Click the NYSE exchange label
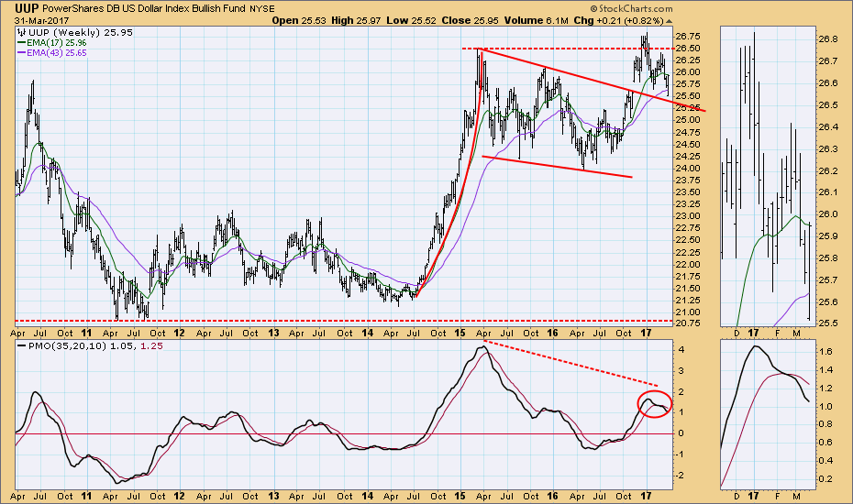The image size is (853, 504). coord(262,9)
